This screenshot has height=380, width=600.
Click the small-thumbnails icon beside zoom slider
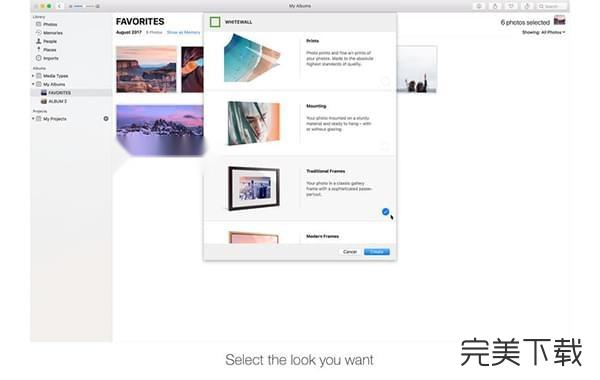70,6
